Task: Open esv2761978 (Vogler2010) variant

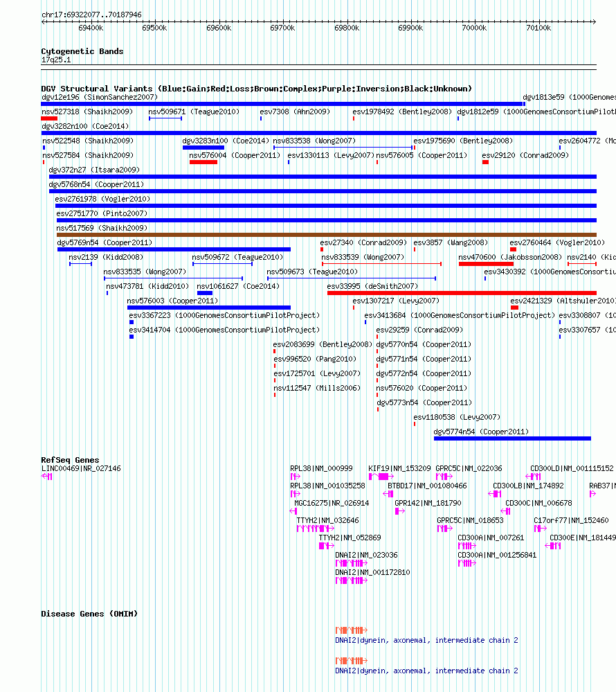Action: pyautogui.click(x=102, y=199)
